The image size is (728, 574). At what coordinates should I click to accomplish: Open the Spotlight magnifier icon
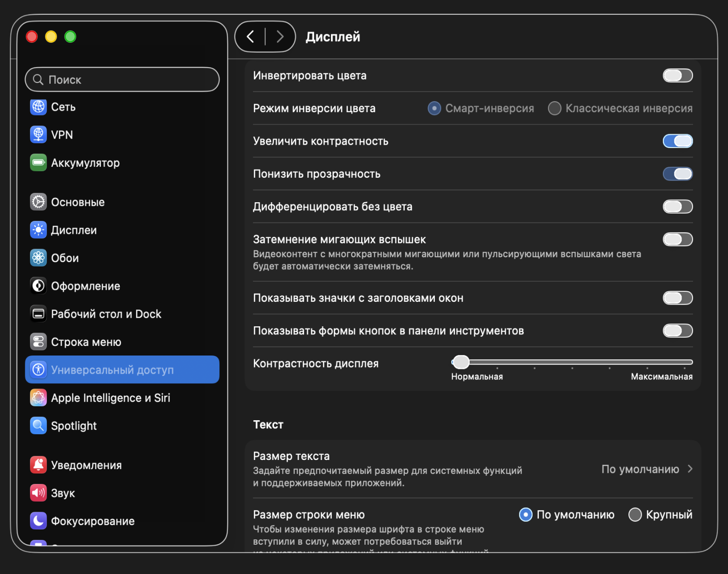coord(38,425)
